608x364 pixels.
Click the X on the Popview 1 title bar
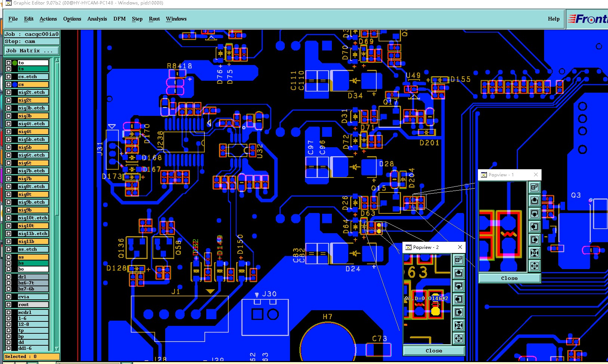click(x=536, y=175)
